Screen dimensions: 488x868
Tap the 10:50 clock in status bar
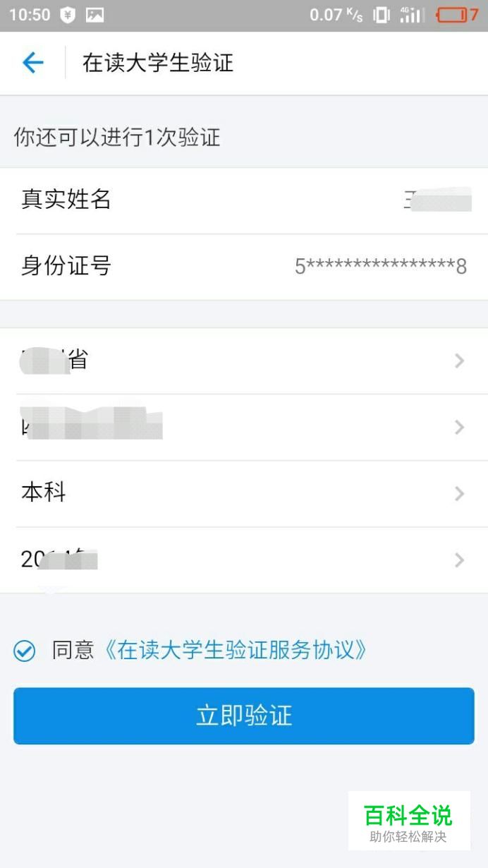coord(30,15)
